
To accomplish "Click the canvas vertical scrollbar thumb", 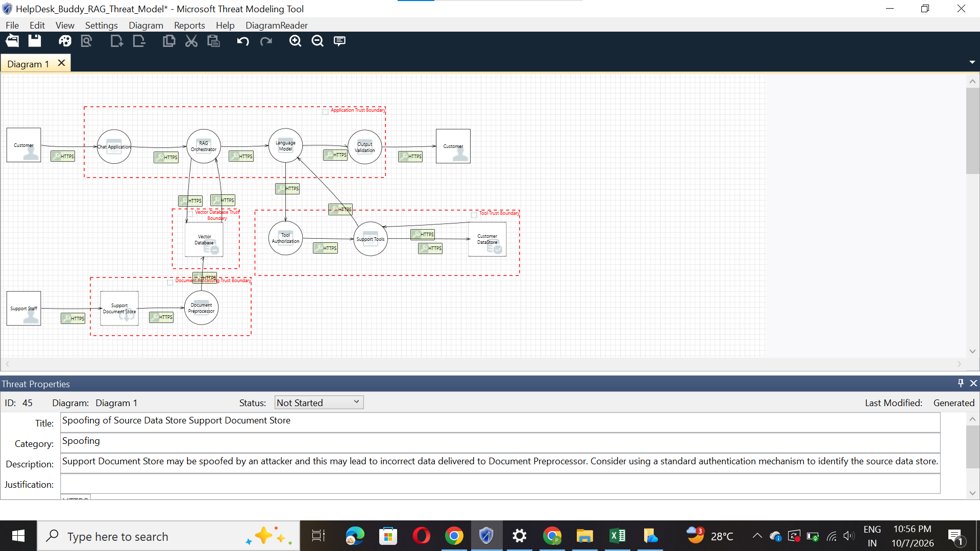I will [972, 131].
